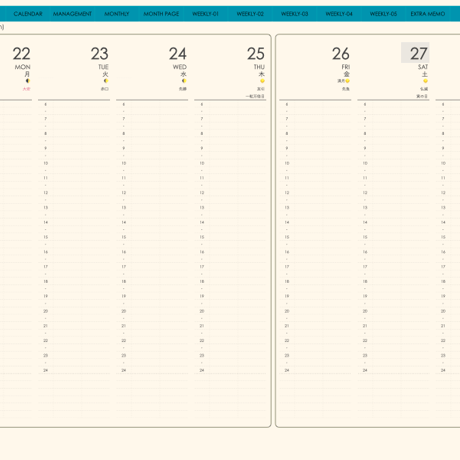Click the FRI weekday label
Screen dimensions: 460x460
point(346,67)
